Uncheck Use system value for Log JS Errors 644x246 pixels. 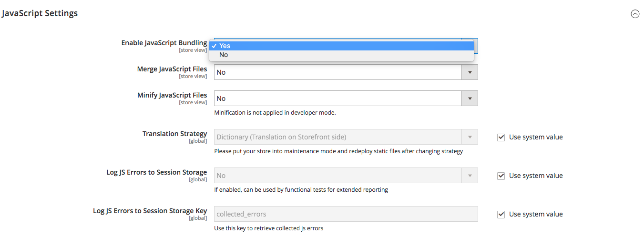(501, 176)
